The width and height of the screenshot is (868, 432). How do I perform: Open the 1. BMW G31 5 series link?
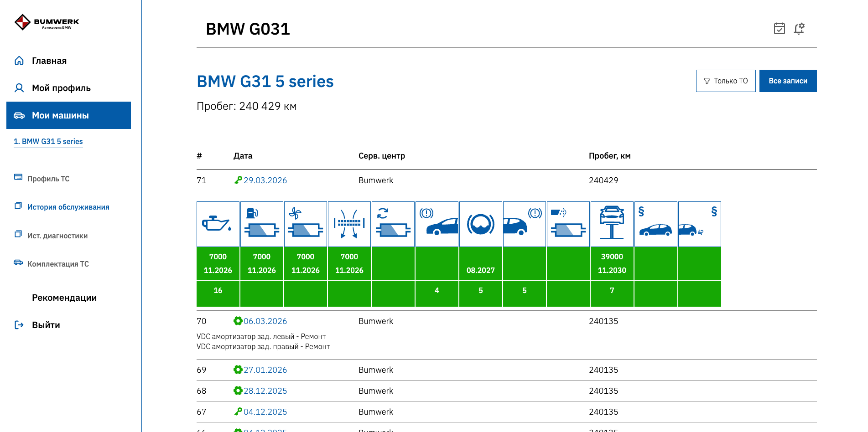(x=48, y=141)
